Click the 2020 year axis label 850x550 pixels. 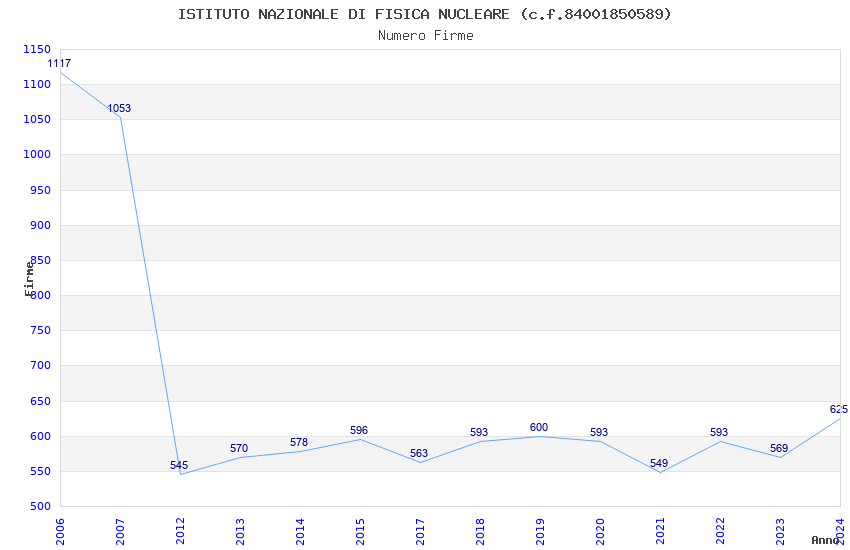[600, 531]
